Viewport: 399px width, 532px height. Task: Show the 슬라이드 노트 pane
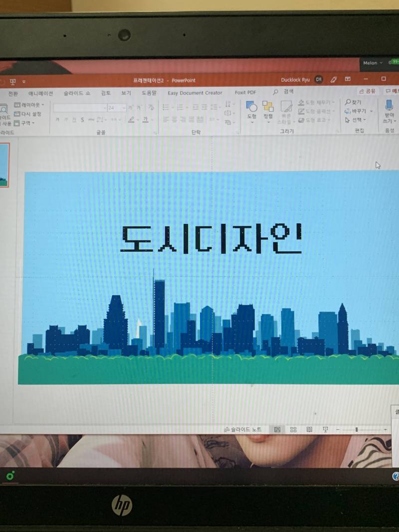pyautogui.click(x=242, y=429)
